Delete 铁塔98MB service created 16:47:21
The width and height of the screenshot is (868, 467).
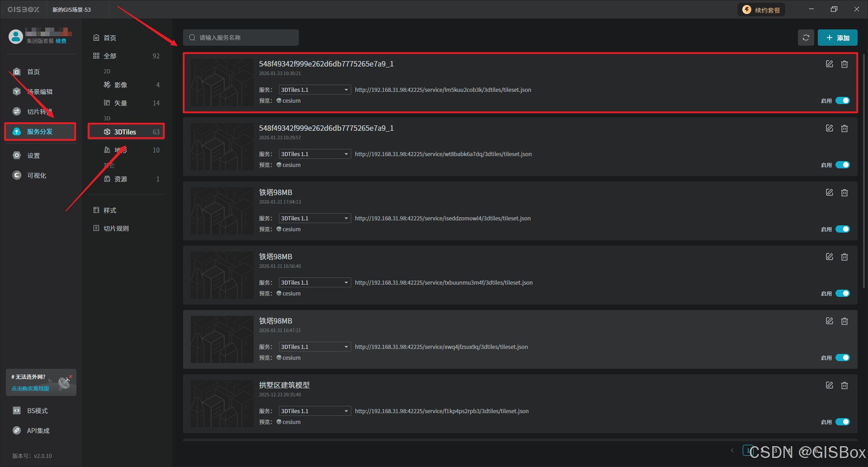coord(844,321)
